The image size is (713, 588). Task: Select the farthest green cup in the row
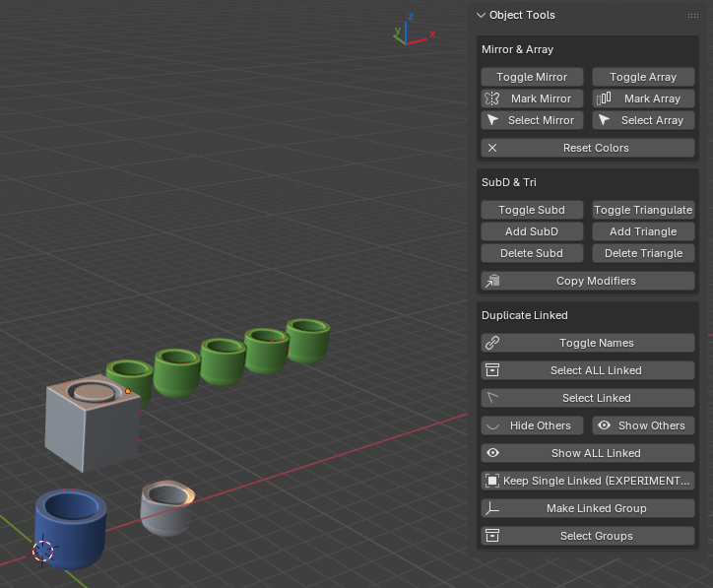coord(308,341)
